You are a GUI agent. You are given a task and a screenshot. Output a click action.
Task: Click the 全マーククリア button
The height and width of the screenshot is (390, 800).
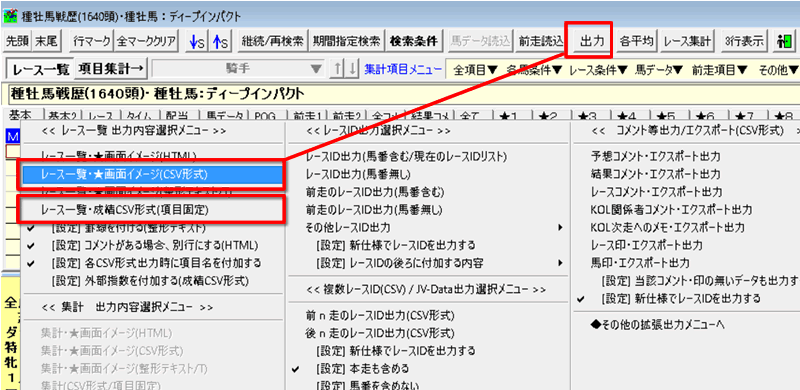(146, 41)
